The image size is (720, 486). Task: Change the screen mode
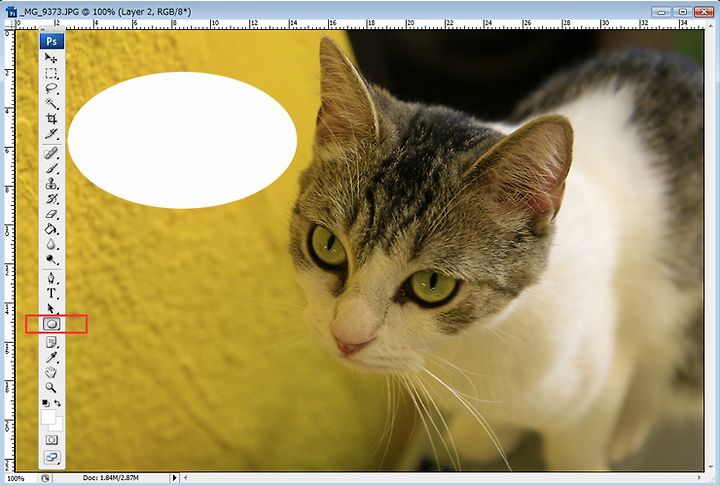coord(51,458)
